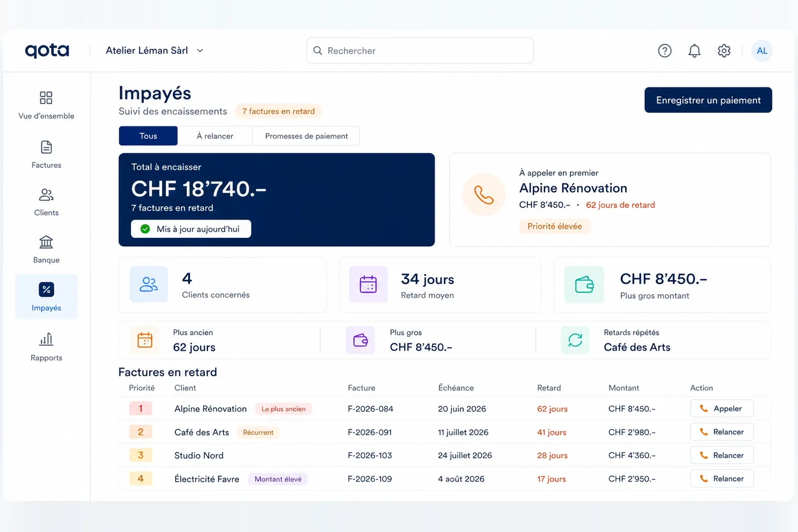Click Relancer for Électricité Favre
The image size is (798, 532).
click(x=722, y=479)
